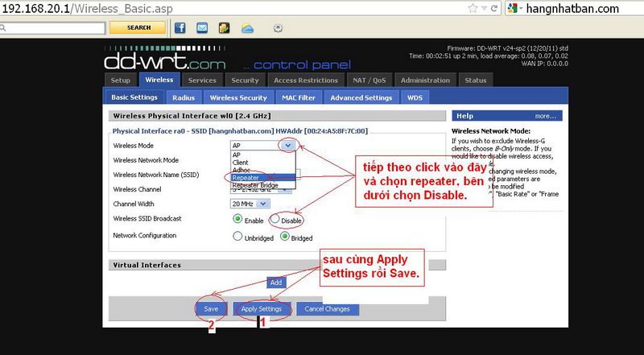
Task: Select the Radius sub-tab
Action: pos(184,97)
